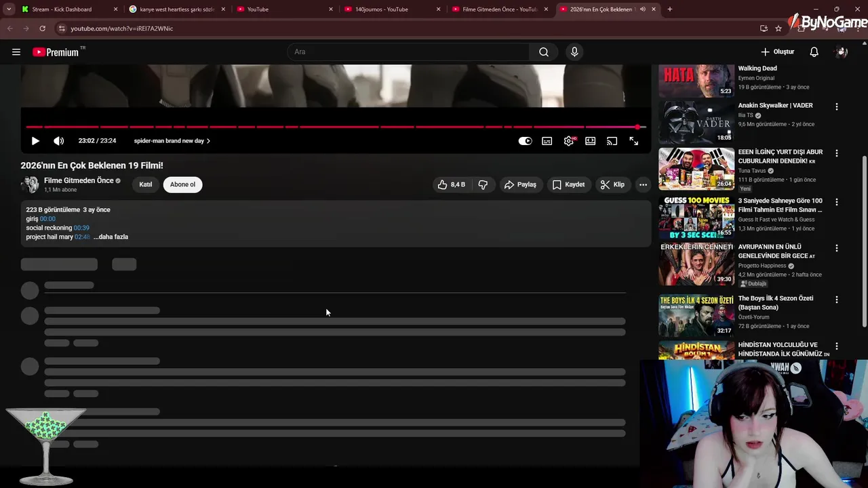Open the YouTube hamburger guide menu
Screen dimensions: 868x488
tap(16, 52)
